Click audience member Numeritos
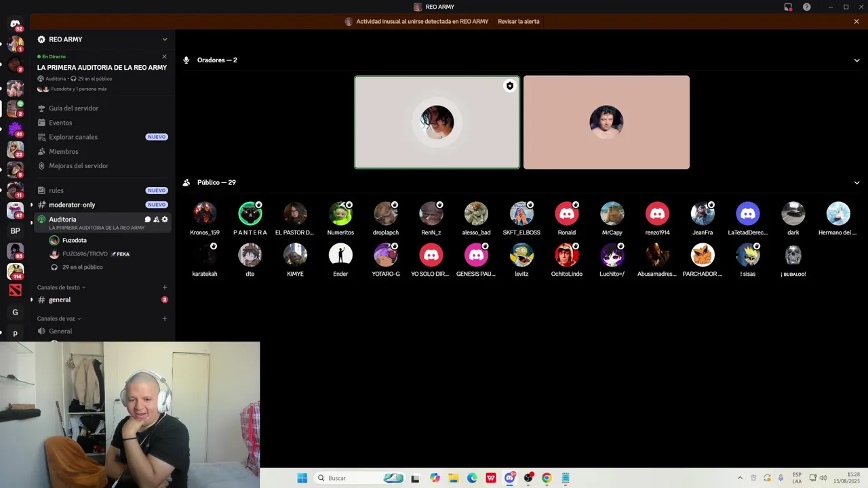This screenshot has height=488, width=868. click(x=340, y=219)
